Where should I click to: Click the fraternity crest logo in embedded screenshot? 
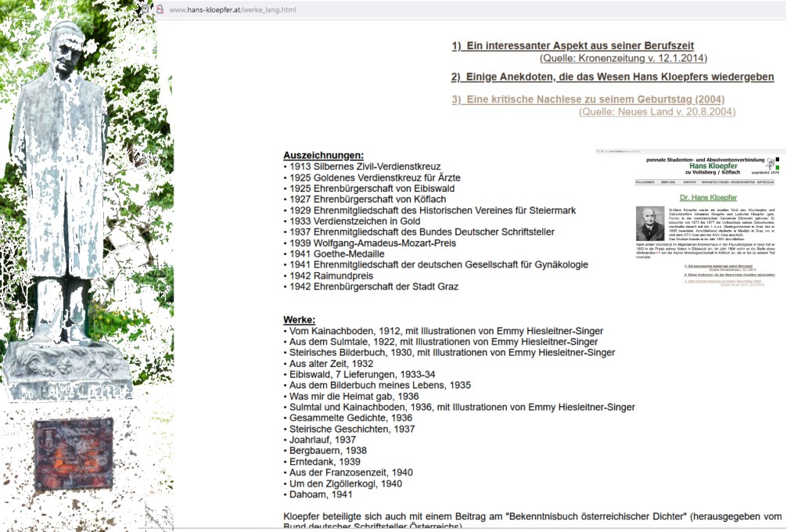point(770,164)
